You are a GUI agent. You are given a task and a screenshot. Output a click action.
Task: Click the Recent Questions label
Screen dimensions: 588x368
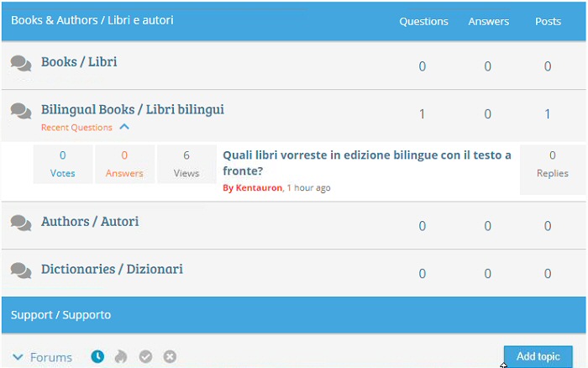point(76,128)
